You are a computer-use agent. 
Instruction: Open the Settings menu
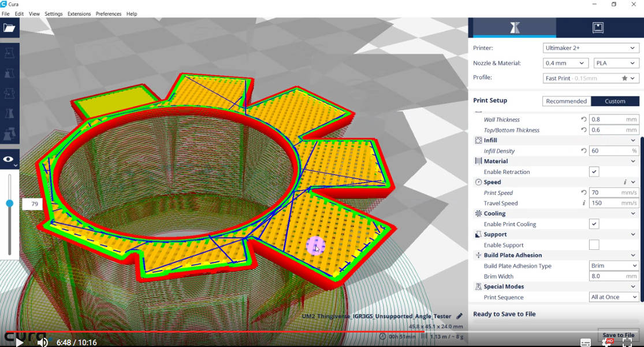coord(53,13)
